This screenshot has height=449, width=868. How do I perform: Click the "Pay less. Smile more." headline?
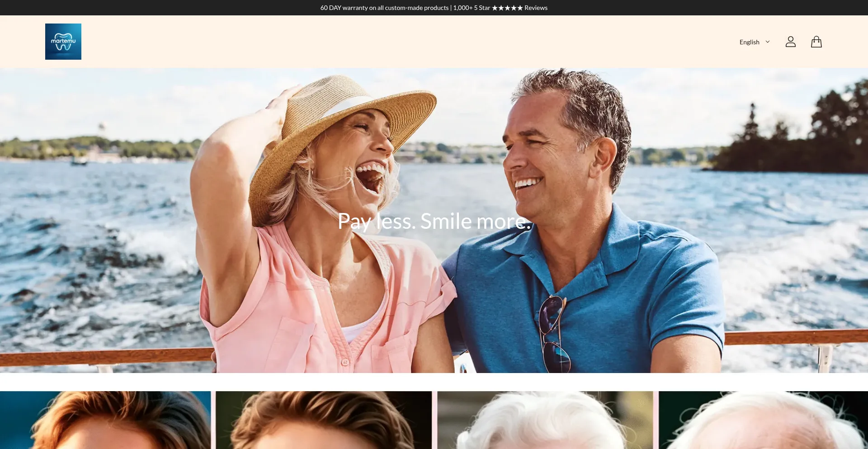pyautogui.click(x=434, y=221)
